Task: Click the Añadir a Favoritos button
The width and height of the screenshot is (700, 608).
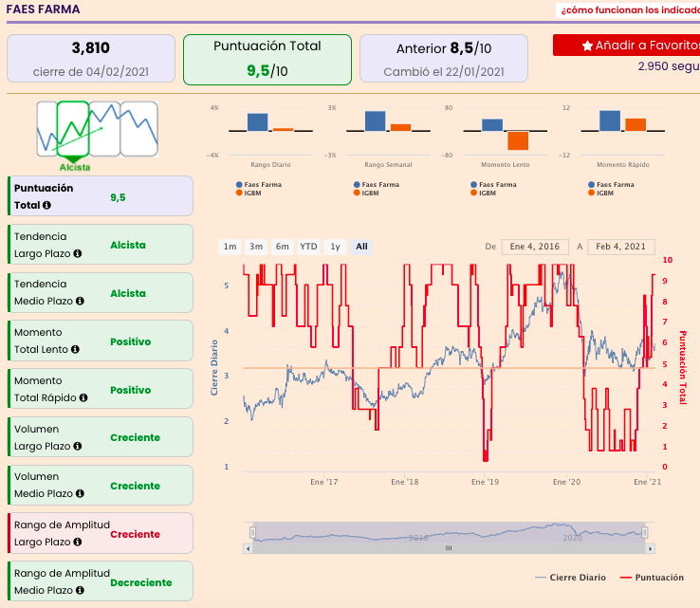Action: pos(626,46)
